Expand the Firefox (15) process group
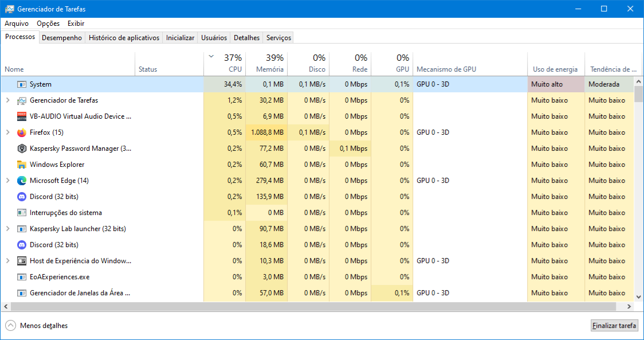This screenshot has width=644, height=340. click(7, 132)
